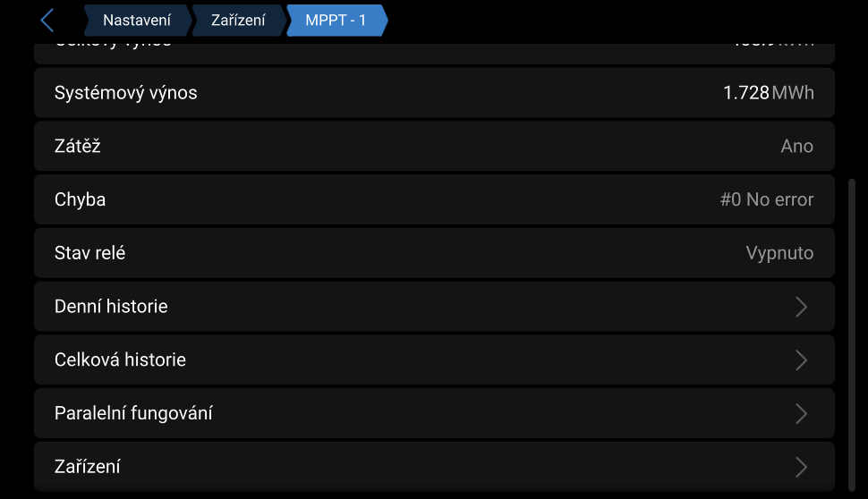The width and height of the screenshot is (868, 499).
Task: Click the vertical scrollbar on the right
Action: (850, 331)
